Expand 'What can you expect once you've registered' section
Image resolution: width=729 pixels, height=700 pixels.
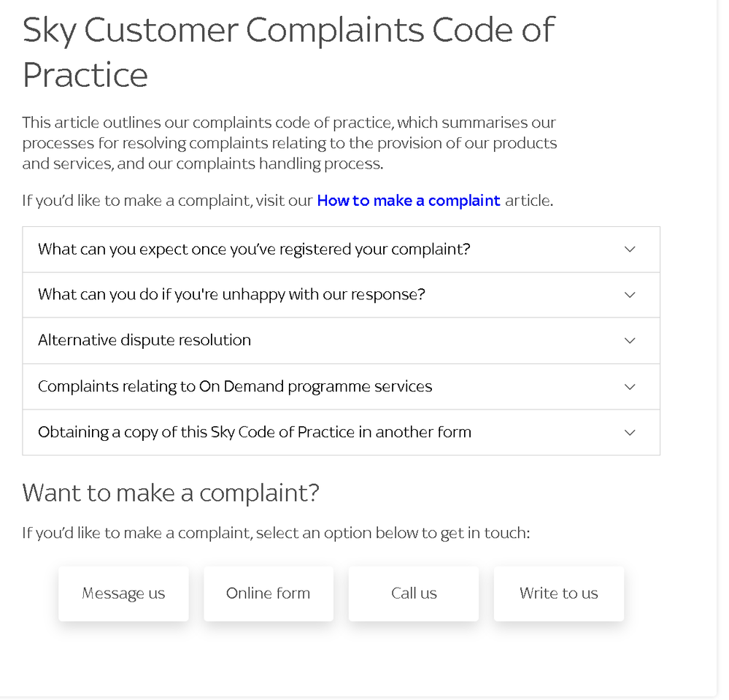pos(254,249)
